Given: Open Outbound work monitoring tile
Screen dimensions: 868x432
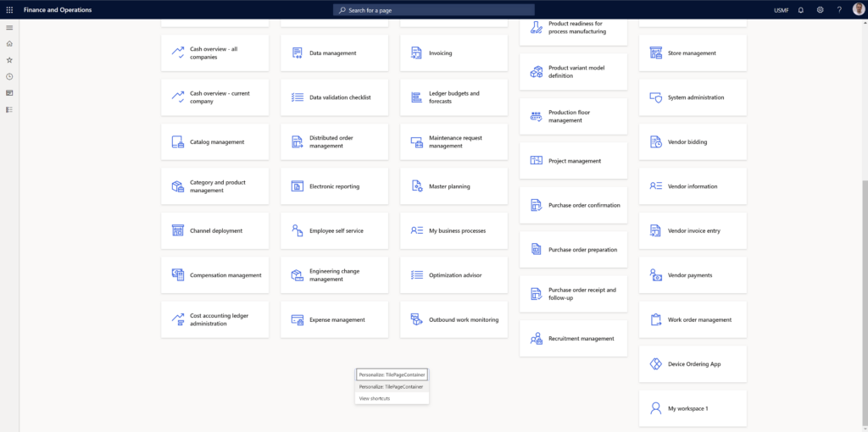Looking at the screenshot, I should click(454, 319).
